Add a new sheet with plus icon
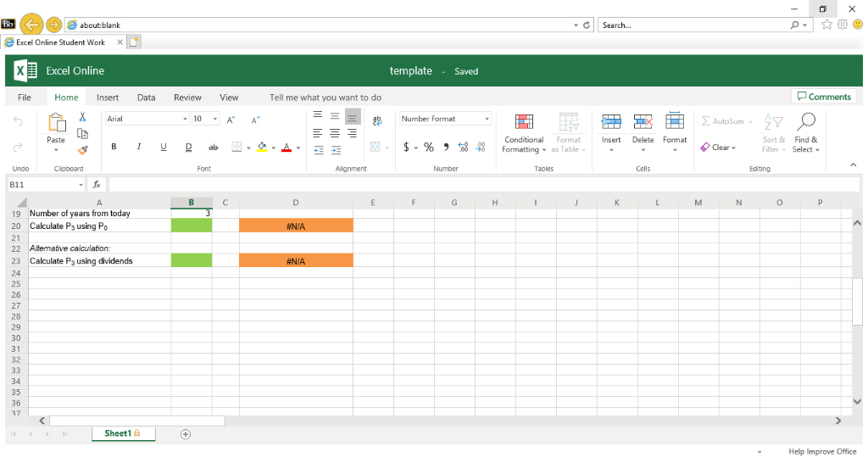 186,434
